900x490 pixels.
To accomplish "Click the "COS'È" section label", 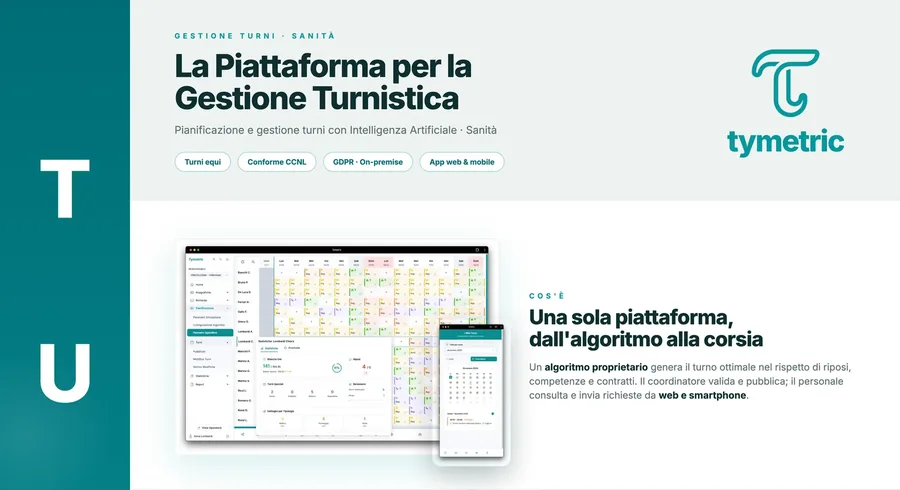I will pos(547,296).
